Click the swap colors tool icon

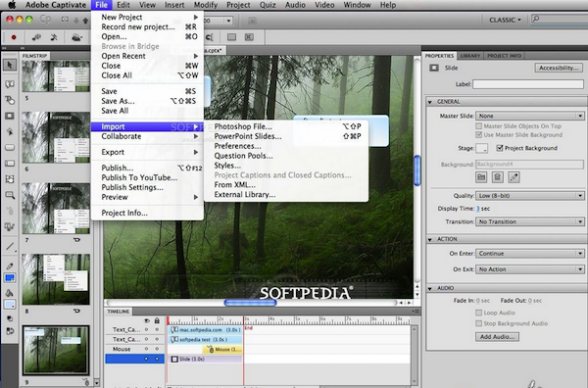coord(10,331)
